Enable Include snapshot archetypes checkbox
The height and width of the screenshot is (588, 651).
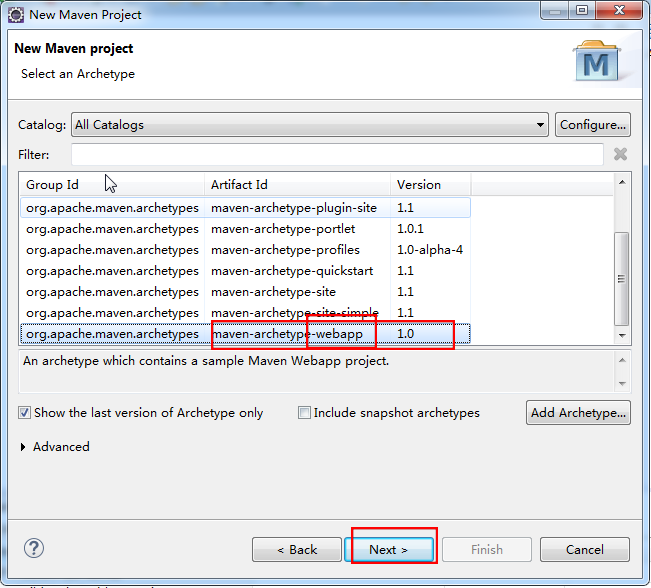tap(305, 412)
